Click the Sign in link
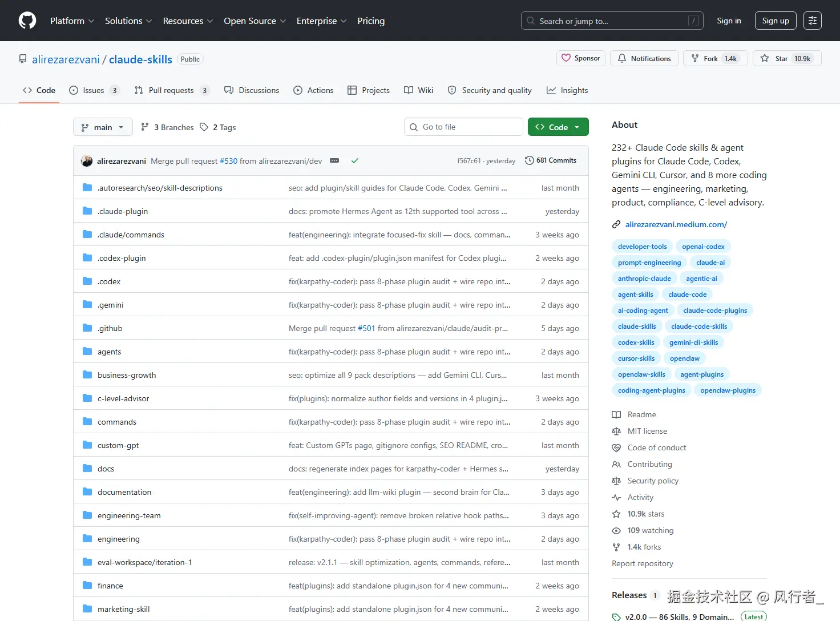Screen dimensions: 840x621 pos(729,21)
